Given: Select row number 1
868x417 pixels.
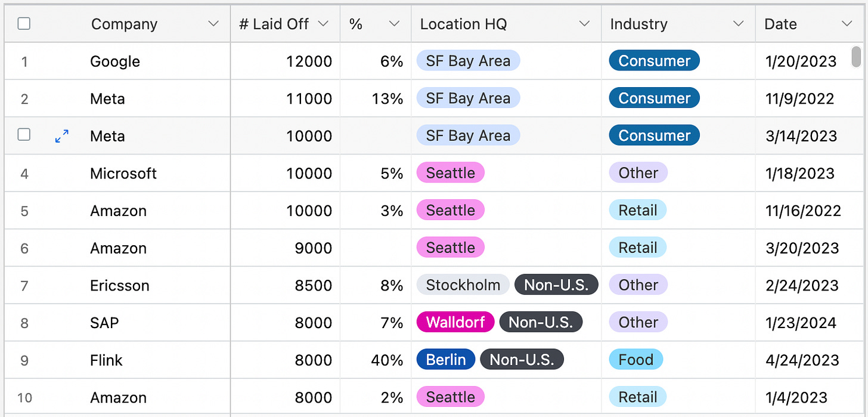Looking at the screenshot, I should (x=24, y=62).
